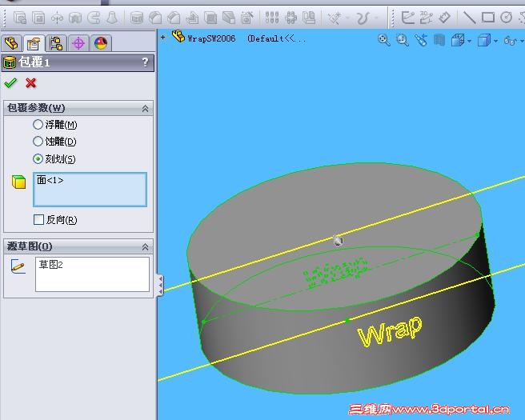Open the Reference Geometry dropdown arrow
Screen dimensions: 525x420
[347, 18]
